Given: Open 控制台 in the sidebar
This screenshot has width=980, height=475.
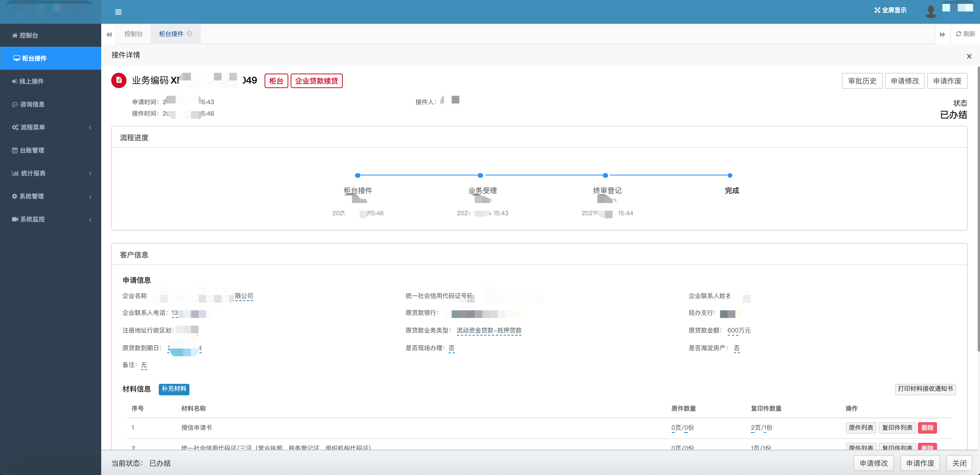Looking at the screenshot, I should (51, 35).
